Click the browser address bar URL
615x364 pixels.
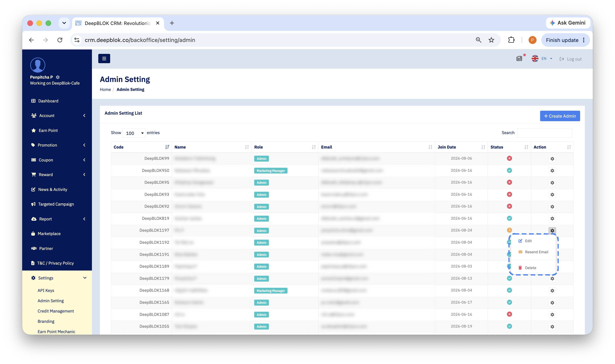point(140,40)
